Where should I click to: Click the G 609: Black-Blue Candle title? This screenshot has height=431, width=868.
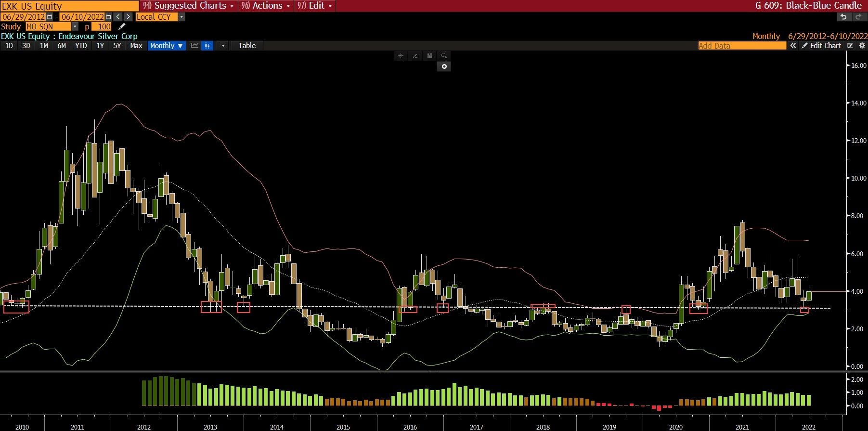coord(808,6)
